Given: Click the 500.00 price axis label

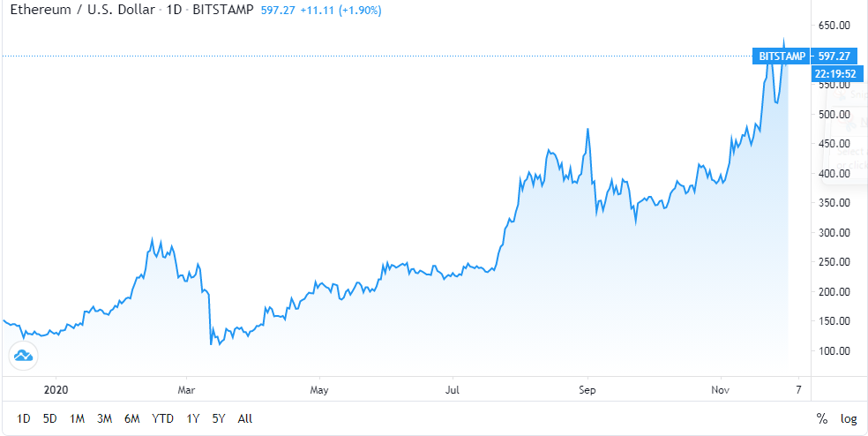Looking at the screenshot, I should click(834, 114).
